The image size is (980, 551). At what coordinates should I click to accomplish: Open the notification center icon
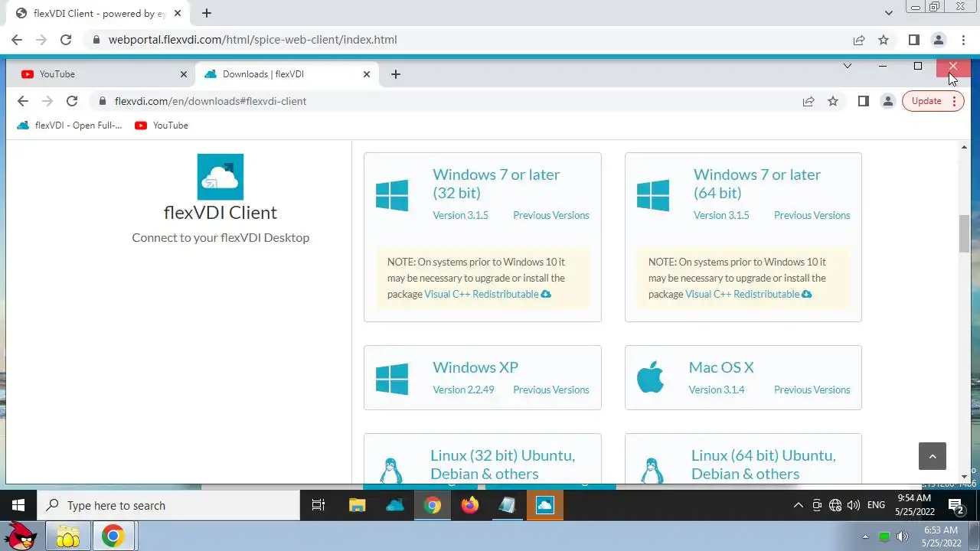(x=956, y=505)
